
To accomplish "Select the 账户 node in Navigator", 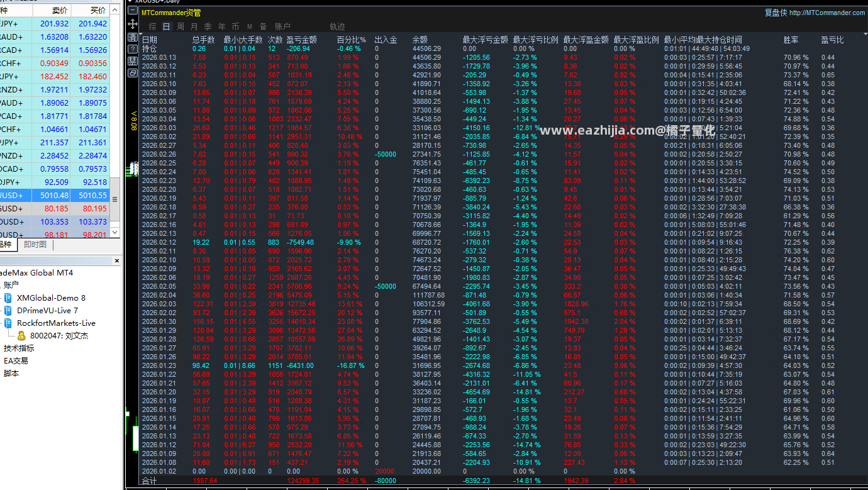I will pyautogui.click(x=11, y=285).
